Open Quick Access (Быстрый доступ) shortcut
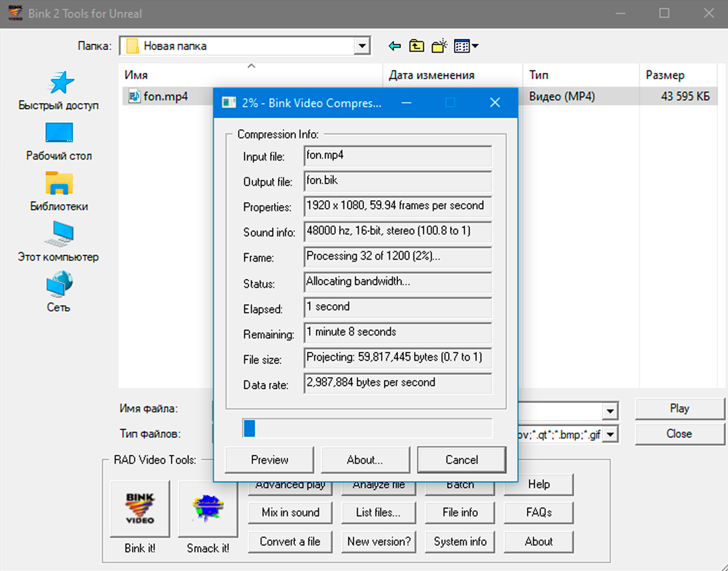The image size is (728, 571). 59,91
